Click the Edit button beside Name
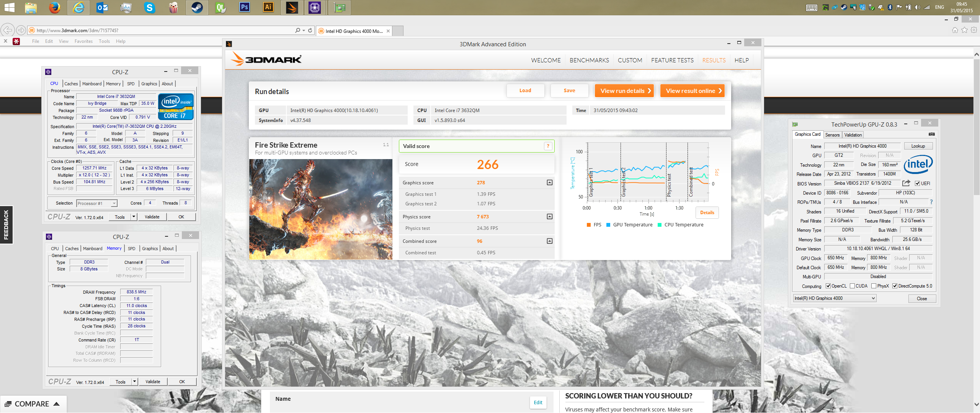This screenshot has height=413, width=980. coord(538,402)
